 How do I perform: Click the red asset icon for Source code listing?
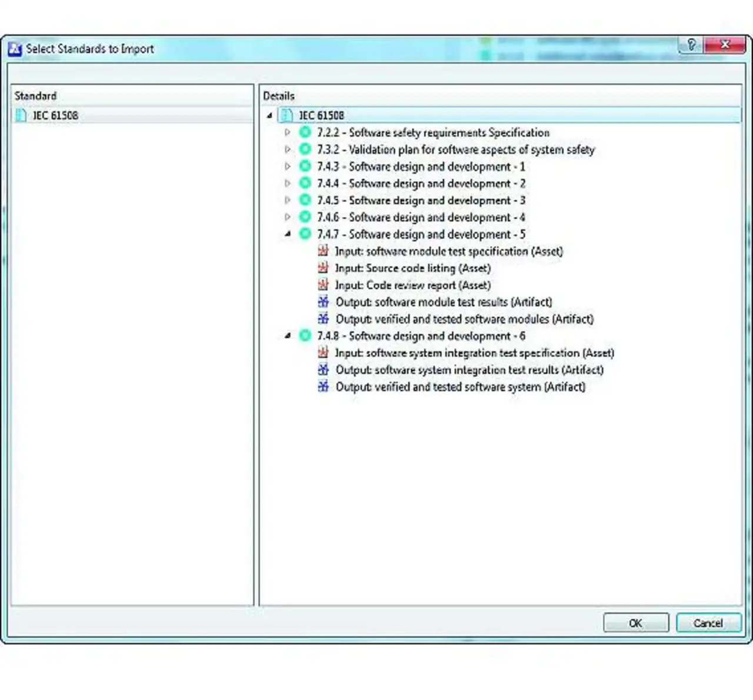323,268
